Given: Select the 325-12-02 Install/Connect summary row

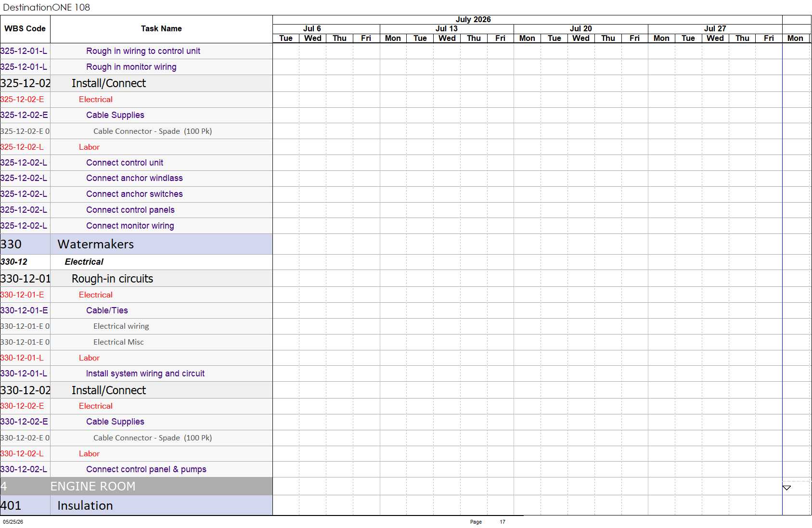Looking at the screenshot, I should (136, 83).
